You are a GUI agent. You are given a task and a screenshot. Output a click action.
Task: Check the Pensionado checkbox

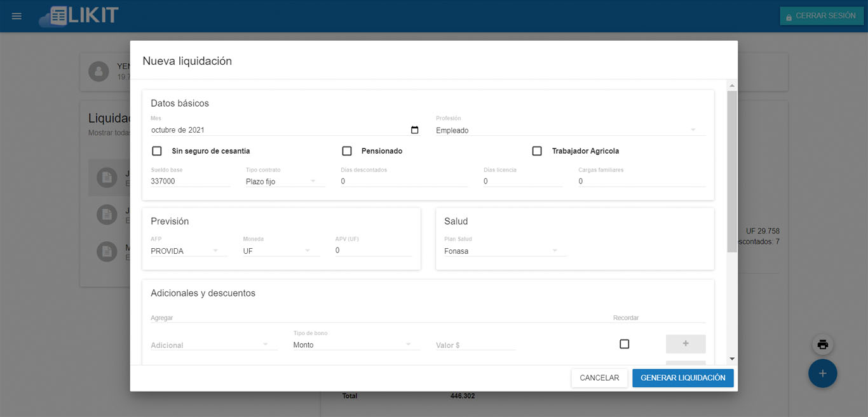(347, 151)
